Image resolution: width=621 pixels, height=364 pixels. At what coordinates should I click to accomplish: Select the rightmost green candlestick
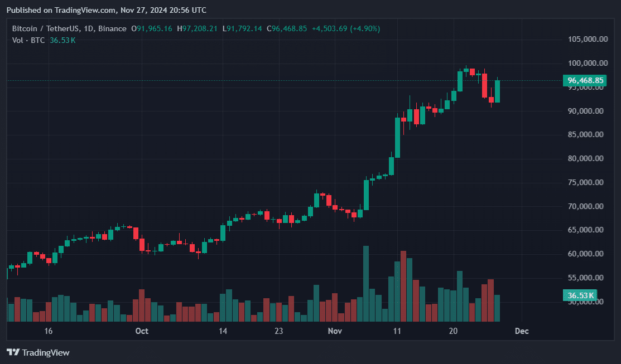[x=497, y=91]
